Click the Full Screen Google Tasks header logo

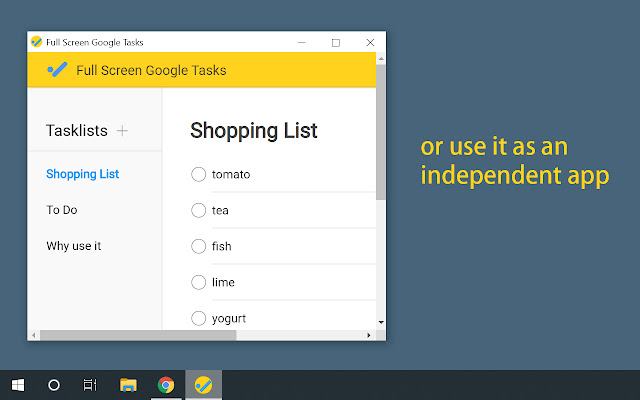57,70
